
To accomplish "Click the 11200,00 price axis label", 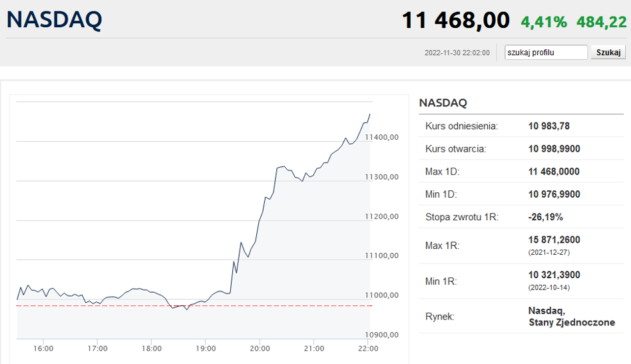I will tap(381, 216).
